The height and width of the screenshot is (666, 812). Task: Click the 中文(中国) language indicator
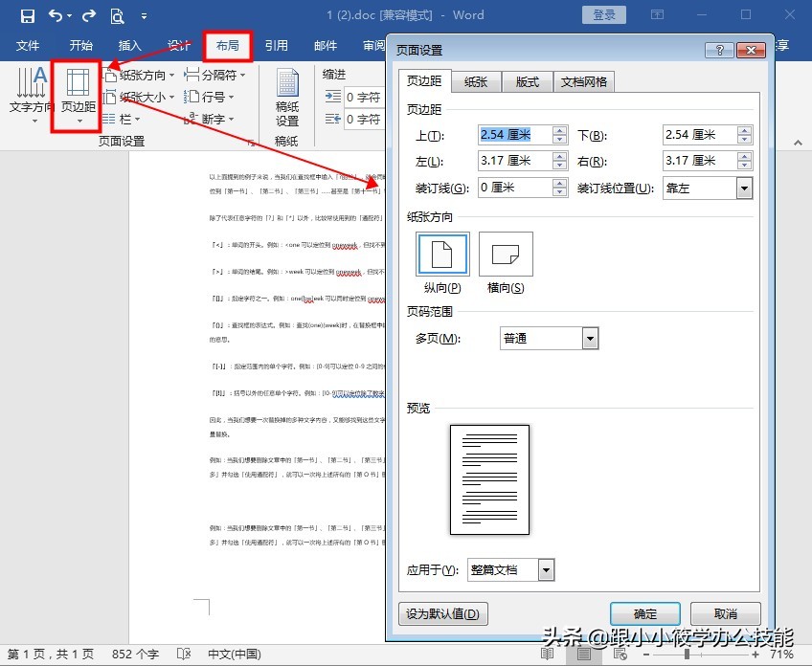coord(235,655)
